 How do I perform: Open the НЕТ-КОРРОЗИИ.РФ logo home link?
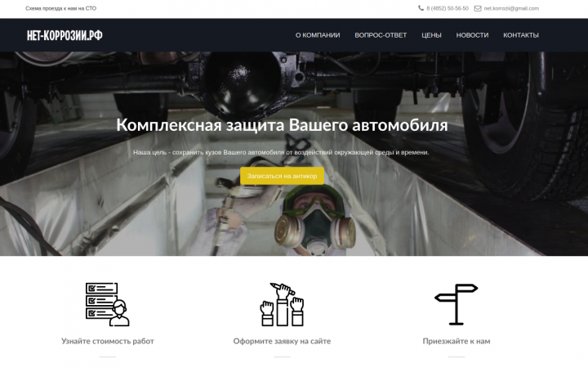coord(65,35)
